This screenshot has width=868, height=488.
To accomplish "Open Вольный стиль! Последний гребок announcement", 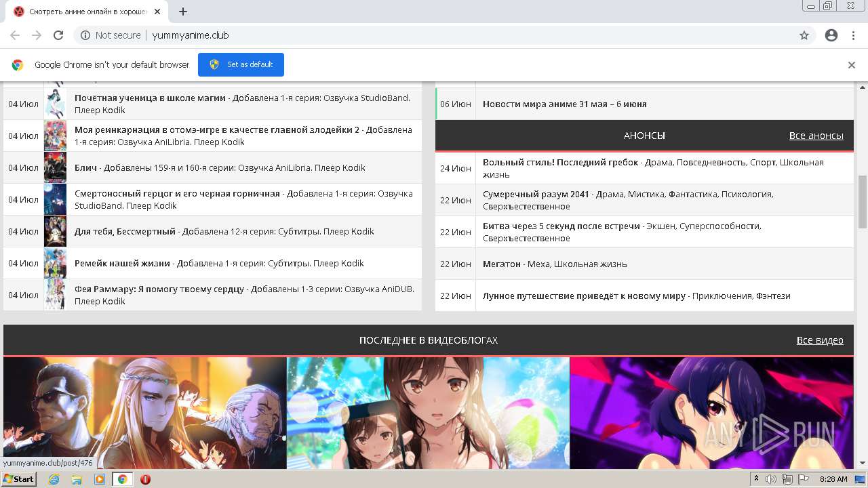I will [560, 162].
